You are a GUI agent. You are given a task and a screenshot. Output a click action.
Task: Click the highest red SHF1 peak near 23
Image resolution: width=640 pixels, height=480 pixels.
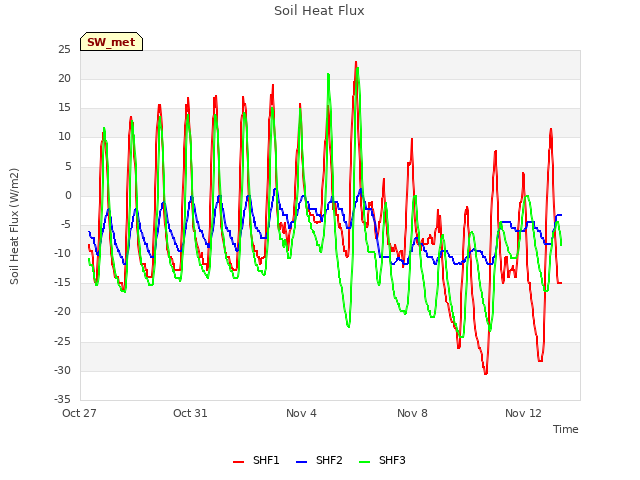356,62
